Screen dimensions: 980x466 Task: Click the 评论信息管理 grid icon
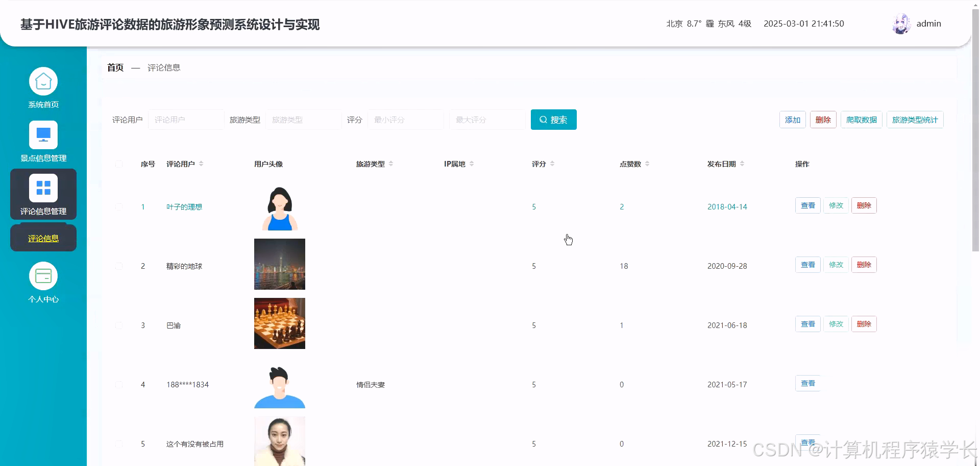pos(43,188)
